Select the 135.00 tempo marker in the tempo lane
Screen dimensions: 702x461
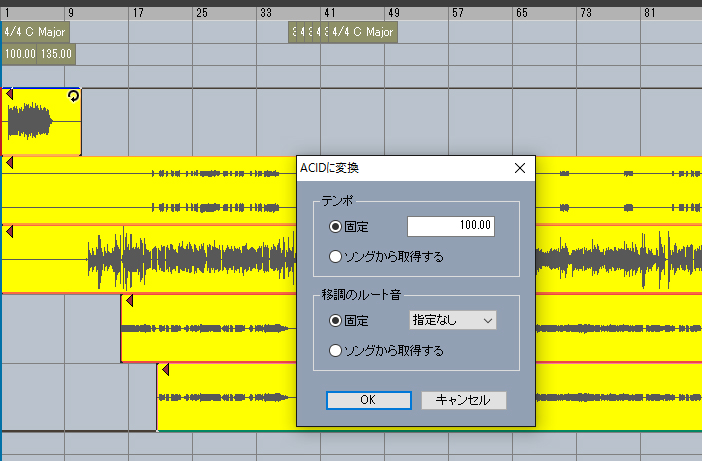[x=56, y=54]
